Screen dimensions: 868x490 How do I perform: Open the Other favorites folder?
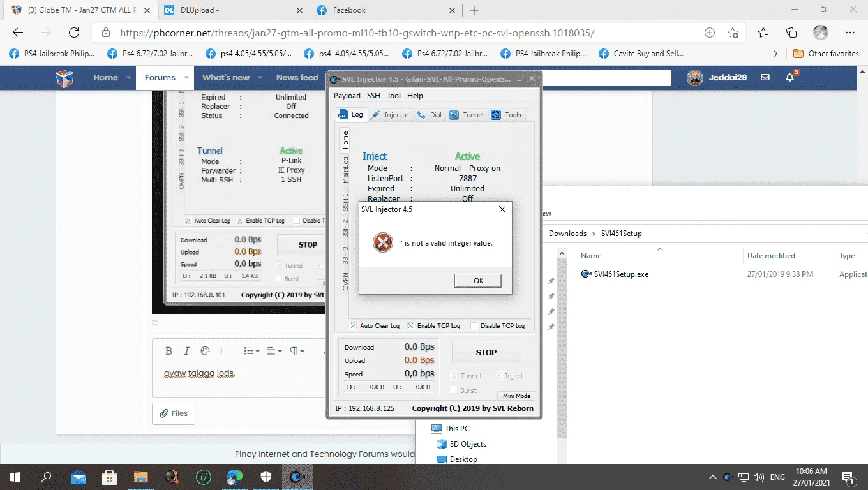click(826, 54)
